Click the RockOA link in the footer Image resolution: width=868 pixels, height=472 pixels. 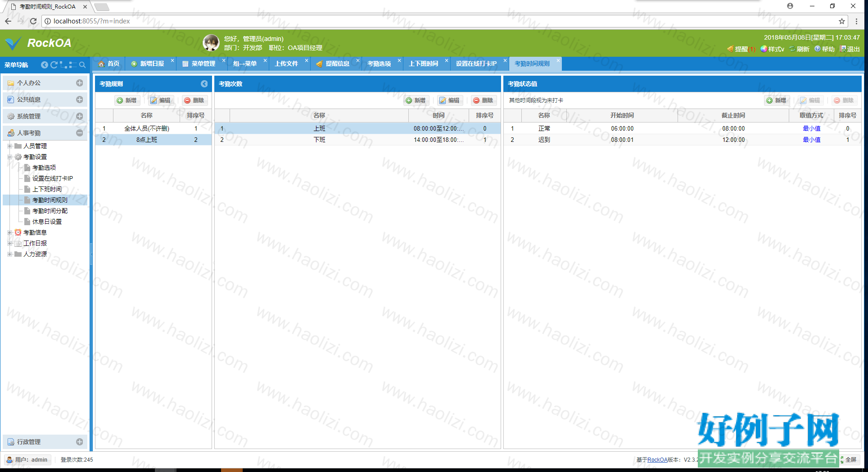click(x=657, y=460)
